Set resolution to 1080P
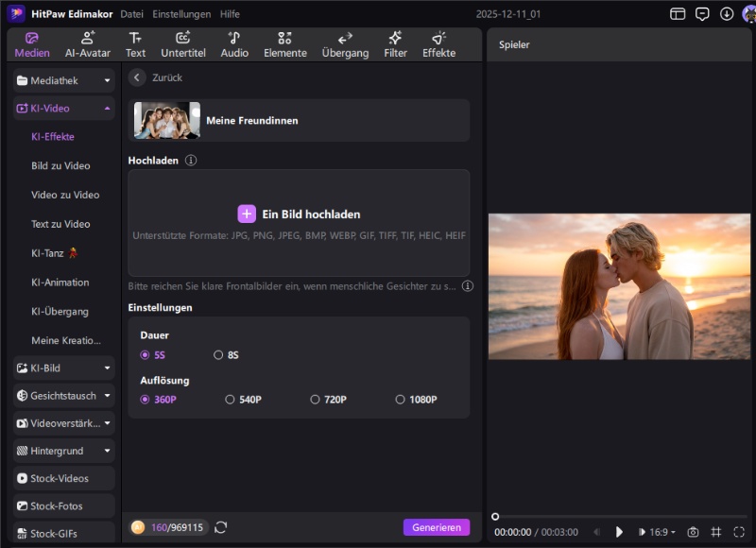756x548 pixels. (x=401, y=400)
